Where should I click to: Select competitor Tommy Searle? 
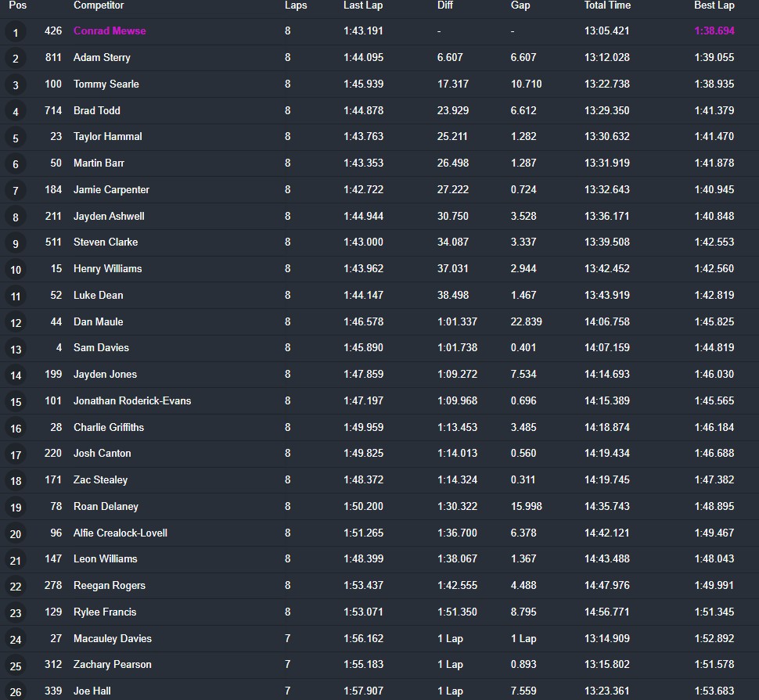coord(106,84)
